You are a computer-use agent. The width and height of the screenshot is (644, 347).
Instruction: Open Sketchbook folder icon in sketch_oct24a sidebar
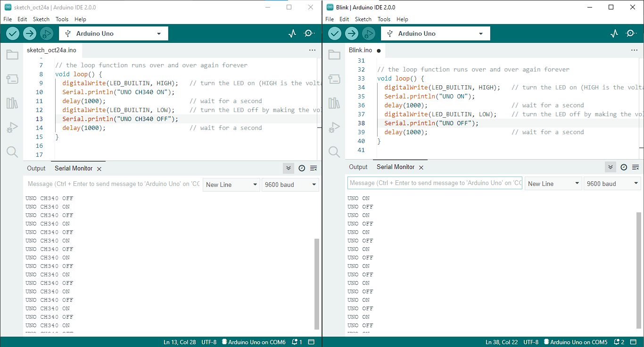pyautogui.click(x=12, y=55)
